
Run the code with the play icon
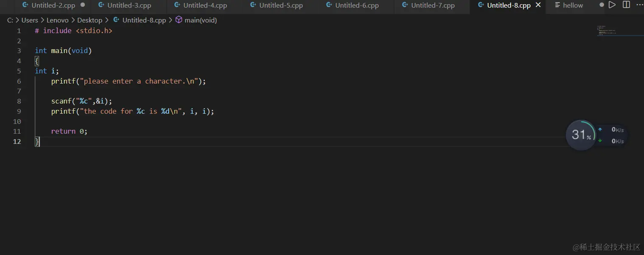click(612, 5)
